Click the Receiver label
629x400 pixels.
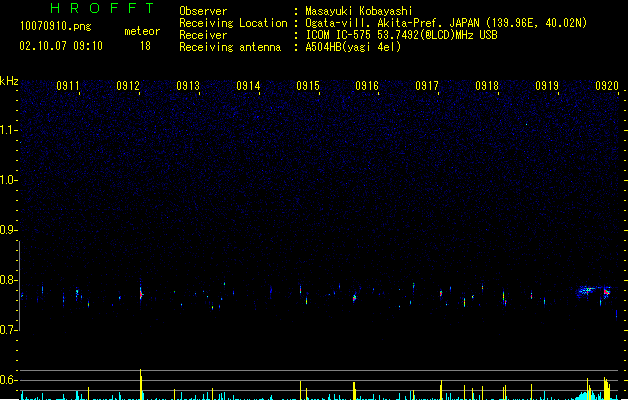tap(203, 35)
